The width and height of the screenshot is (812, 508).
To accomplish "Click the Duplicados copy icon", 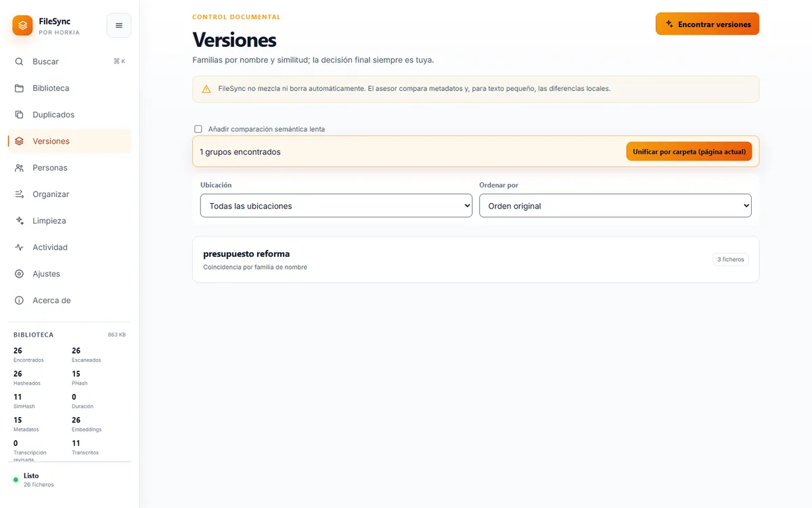I will tap(19, 114).
